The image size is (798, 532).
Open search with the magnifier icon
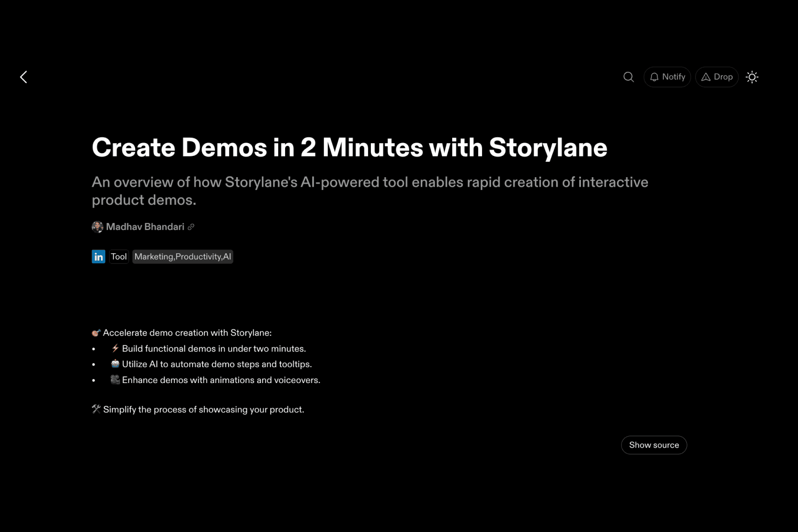click(628, 77)
